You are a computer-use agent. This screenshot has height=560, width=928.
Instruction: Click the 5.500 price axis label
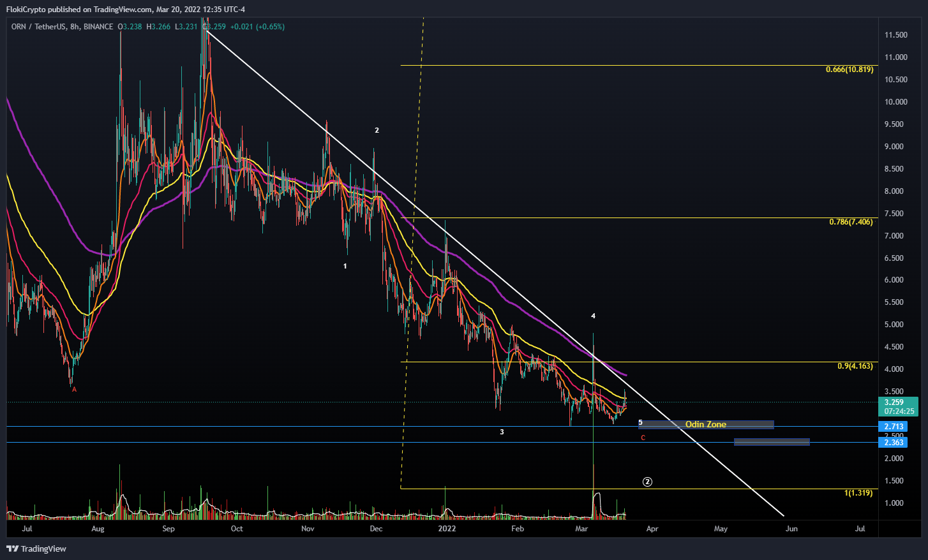click(x=894, y=302)
